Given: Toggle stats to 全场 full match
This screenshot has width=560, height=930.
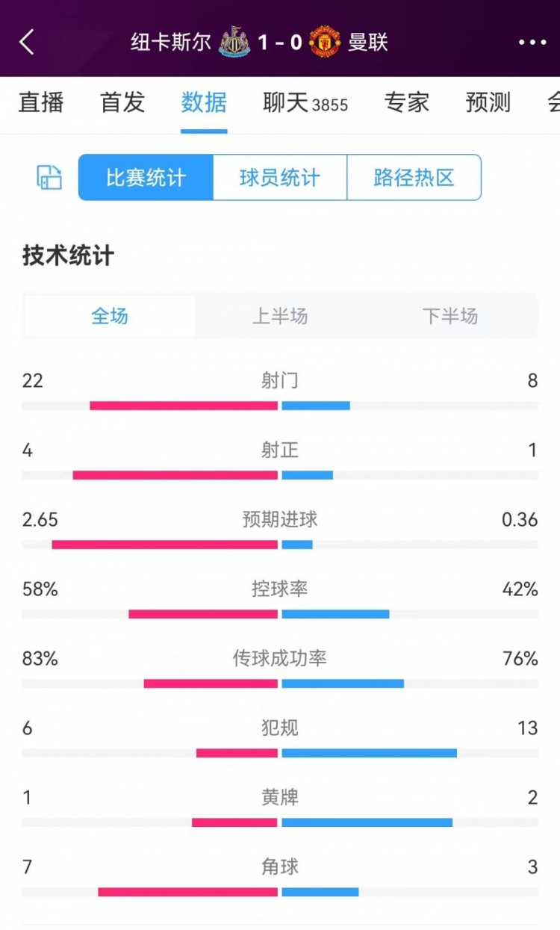Looking at the screenshot, I should (110, 316).
